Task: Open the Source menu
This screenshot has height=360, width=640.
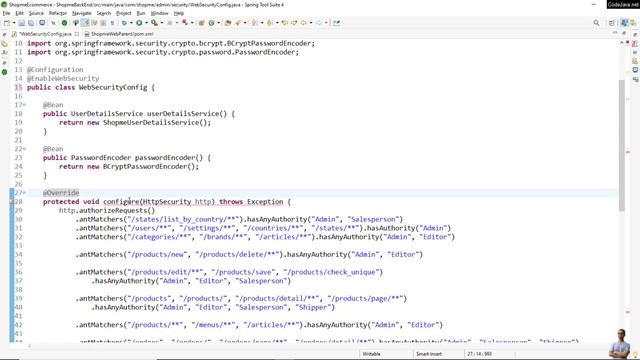Action: coord(36,13)
